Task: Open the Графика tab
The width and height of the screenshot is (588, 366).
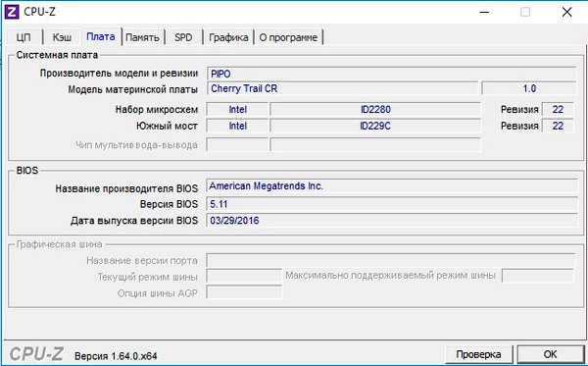Action: point(228,37)
